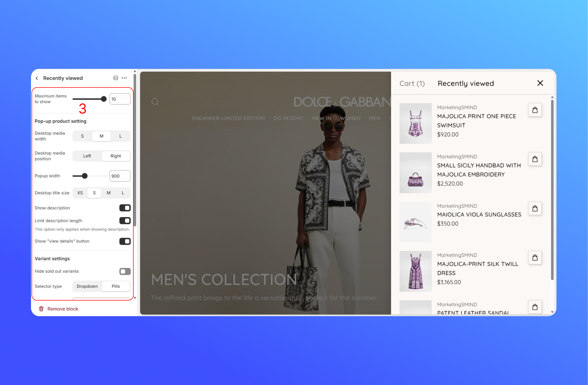The height and width of the screenshot is (385, 588).
Task: Click the silk twill dress thumbnail
Action: [415, 271]
